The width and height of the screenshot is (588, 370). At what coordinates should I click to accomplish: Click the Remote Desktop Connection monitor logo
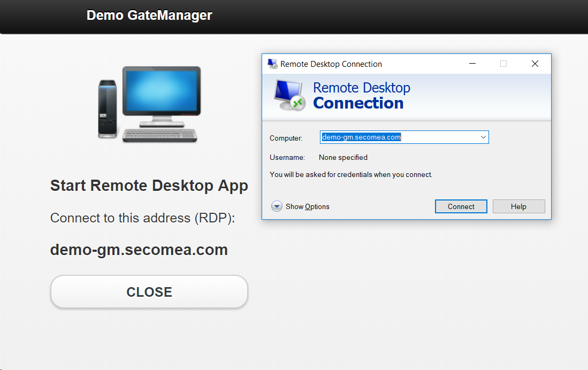point(289,95)
